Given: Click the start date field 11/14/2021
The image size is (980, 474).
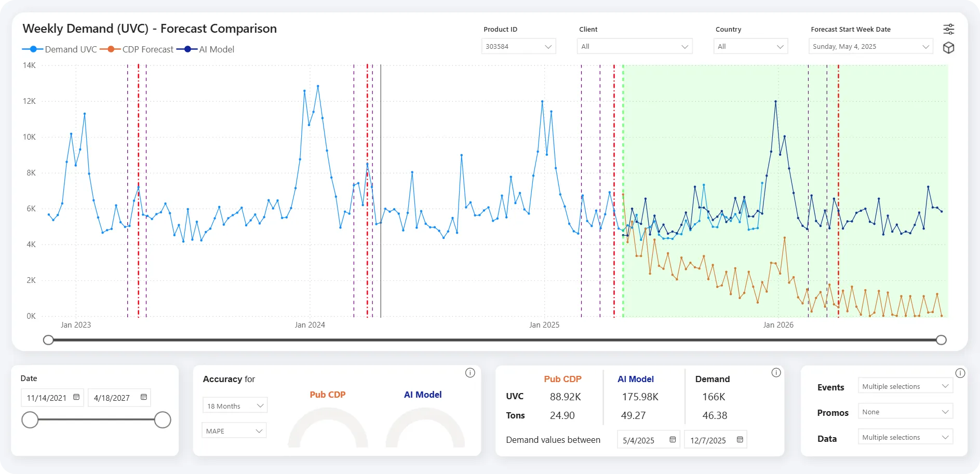Looking at the screenshot, I should point(52,398).
